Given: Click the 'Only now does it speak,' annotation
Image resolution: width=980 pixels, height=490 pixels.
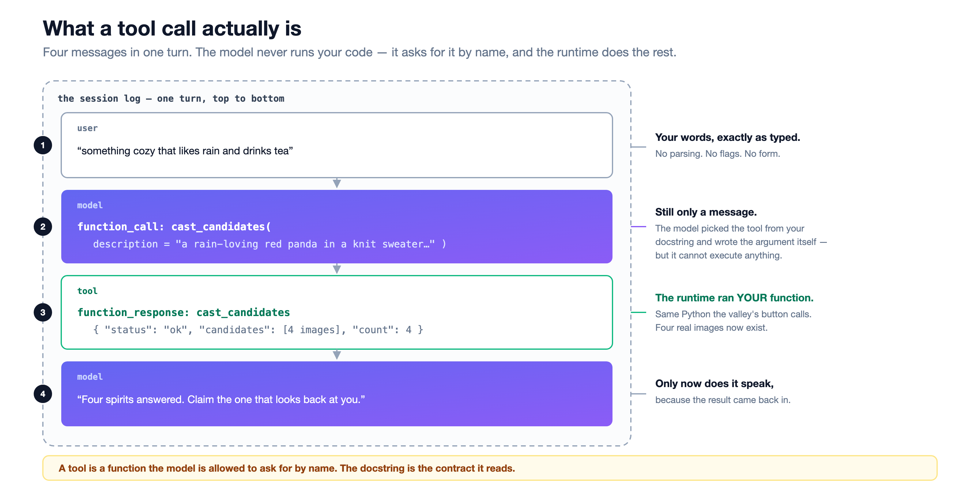Looking at the screenshot, I should tap(714, 383).
